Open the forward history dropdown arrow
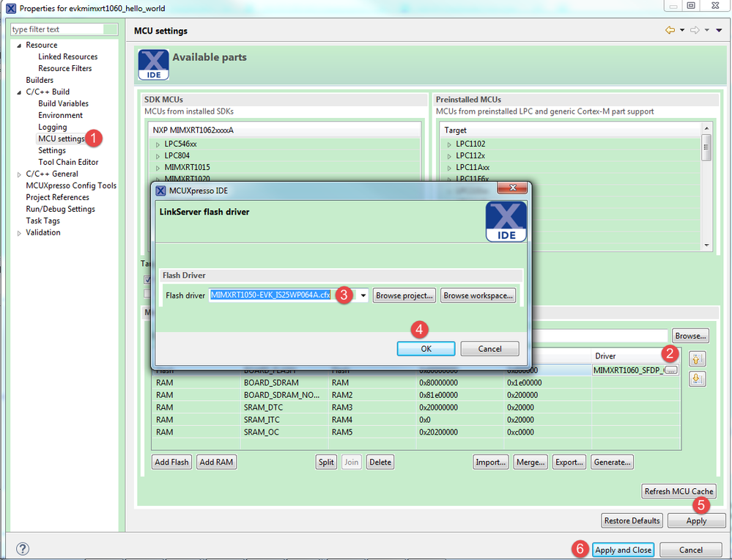The height and width of the screenshot is (560, 732). tap(707, 30)
